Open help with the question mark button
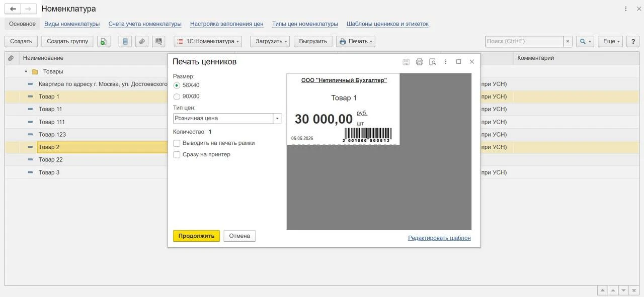The height and width of the screenshot is (297, 644). (633, 41)
